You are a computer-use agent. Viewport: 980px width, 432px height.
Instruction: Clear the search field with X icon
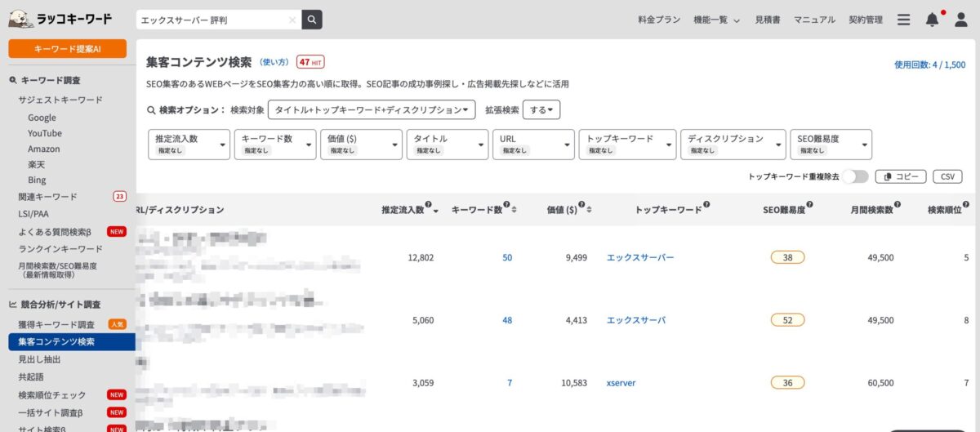[292, 20]
